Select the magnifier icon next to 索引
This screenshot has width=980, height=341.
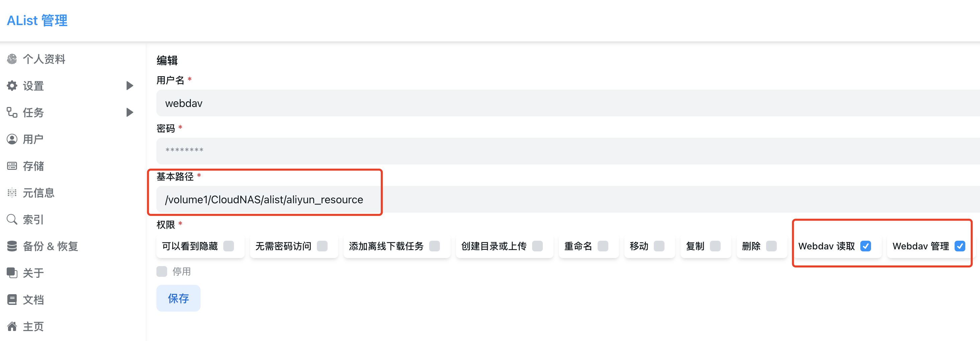click(12, 219)
